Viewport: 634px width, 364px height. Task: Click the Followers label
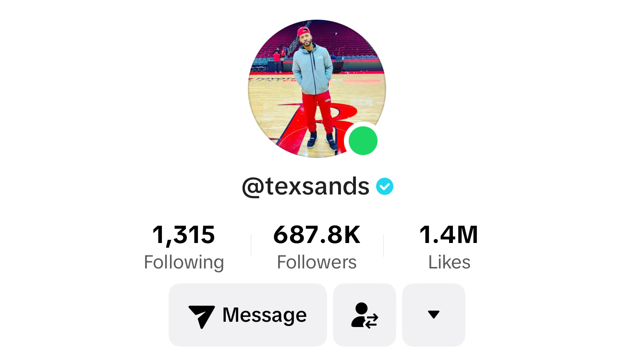point(317,262)
